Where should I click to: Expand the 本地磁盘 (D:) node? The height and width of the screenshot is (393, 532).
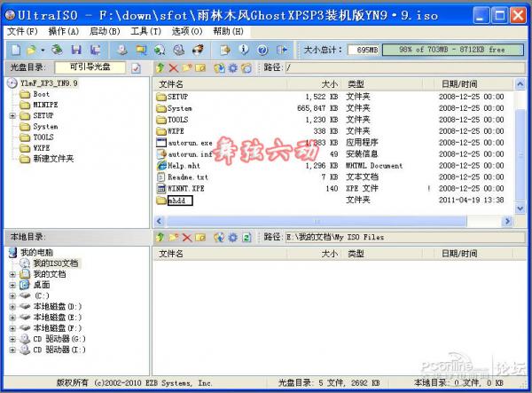coord(12,307)
